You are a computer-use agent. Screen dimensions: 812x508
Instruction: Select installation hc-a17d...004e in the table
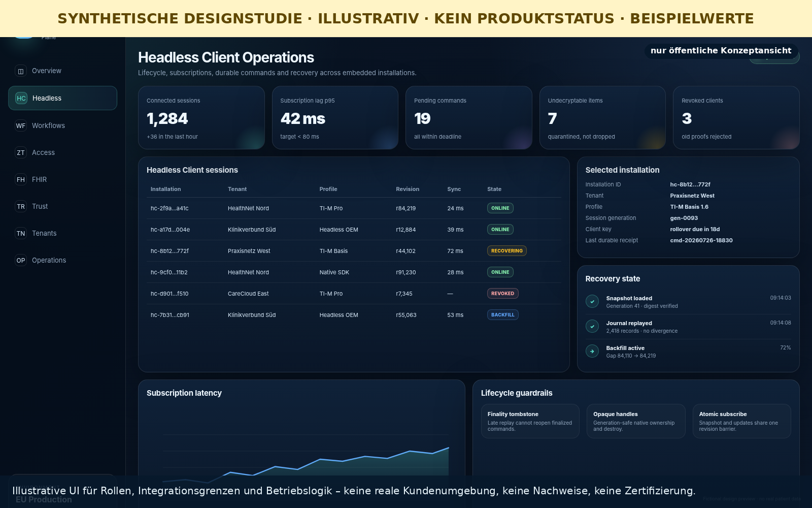[x=170, y=230]
